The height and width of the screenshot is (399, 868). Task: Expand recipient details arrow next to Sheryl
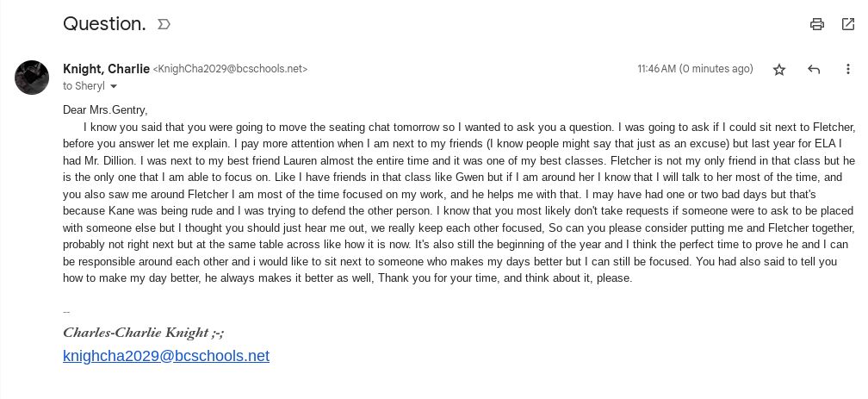[x=113, y=87]
